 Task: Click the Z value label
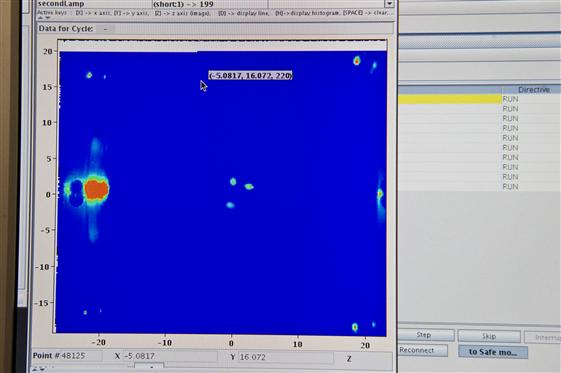coord(349,358)
